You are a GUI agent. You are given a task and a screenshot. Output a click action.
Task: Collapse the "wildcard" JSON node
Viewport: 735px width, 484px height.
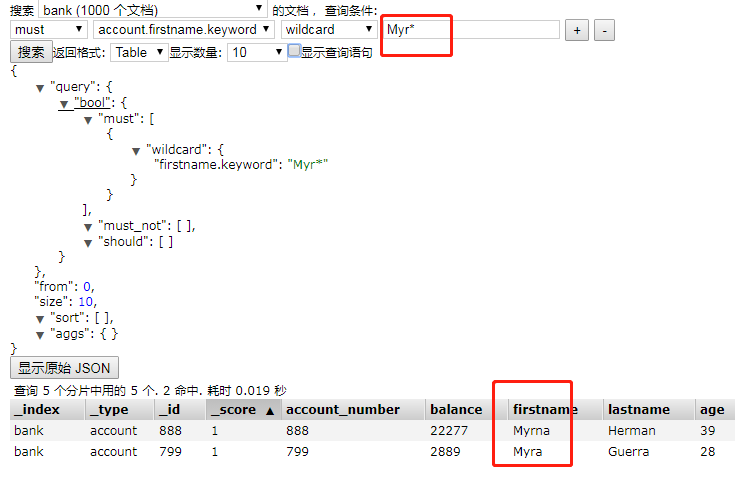(x=136, y=151)
